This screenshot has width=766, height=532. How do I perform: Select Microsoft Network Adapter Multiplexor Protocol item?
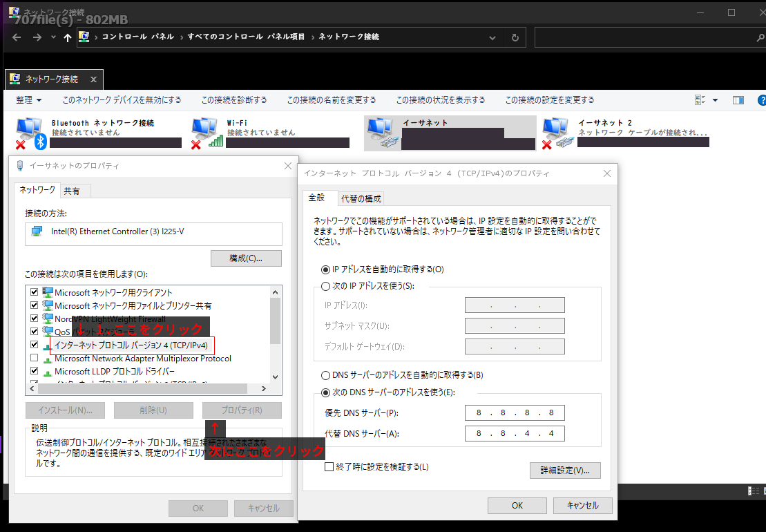coord(143,359)
